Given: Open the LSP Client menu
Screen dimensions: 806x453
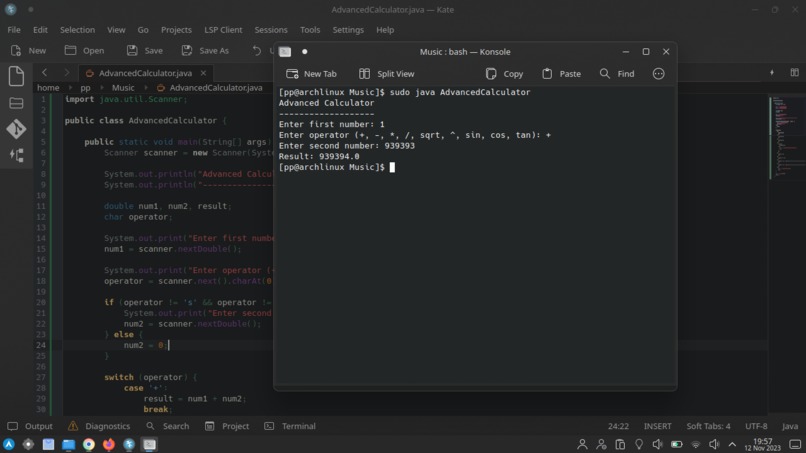Looking at the screenshot, I should pos(223,30).
